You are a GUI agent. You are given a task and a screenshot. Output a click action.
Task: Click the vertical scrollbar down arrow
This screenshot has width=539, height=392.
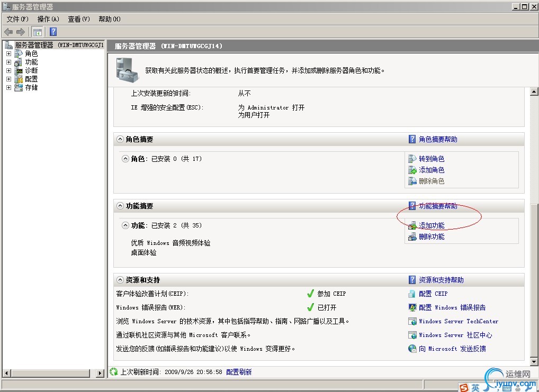tap(534, 361)
